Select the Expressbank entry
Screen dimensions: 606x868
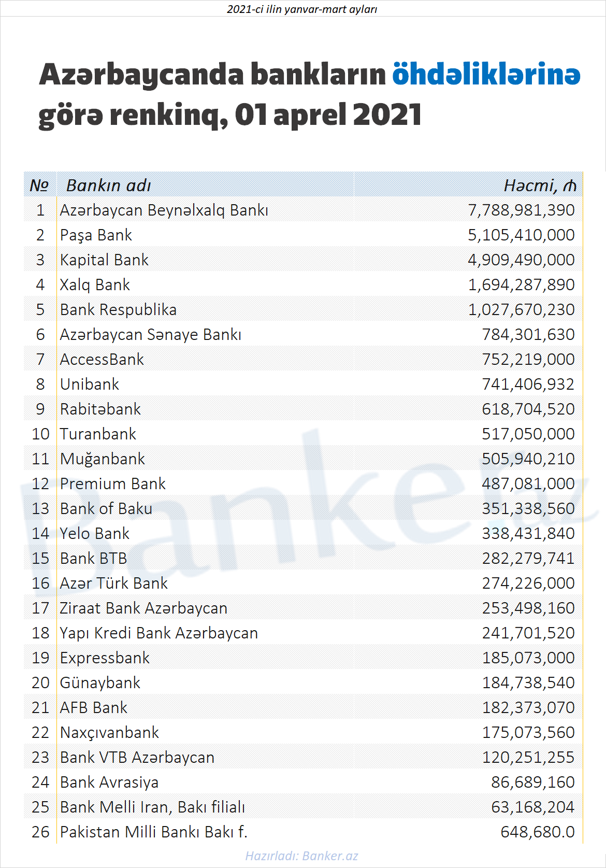click(105, 658)
